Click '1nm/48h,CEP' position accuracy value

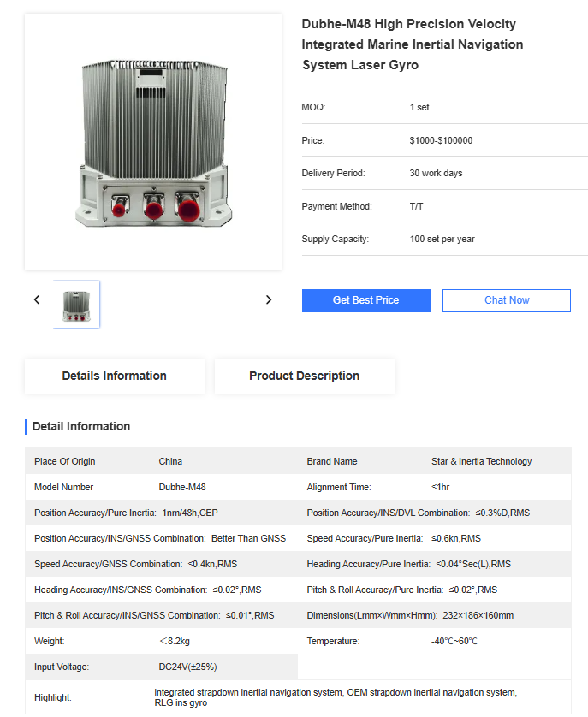point(190,513)
